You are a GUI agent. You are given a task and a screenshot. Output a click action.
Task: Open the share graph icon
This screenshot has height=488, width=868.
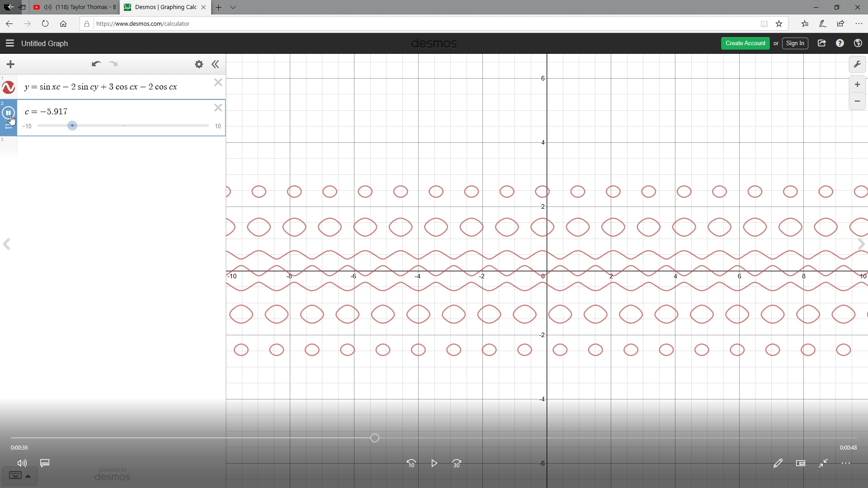point(822,43)
